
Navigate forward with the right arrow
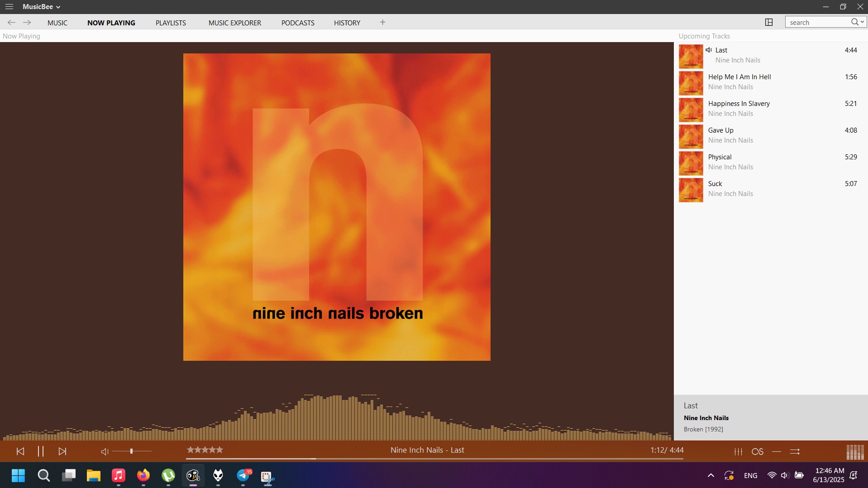(x=27, y=22)
